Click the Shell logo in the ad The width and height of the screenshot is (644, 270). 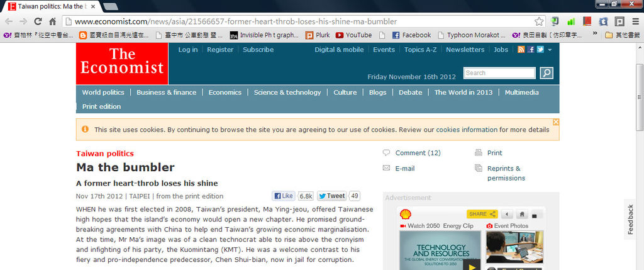click(x=406, y=214)
